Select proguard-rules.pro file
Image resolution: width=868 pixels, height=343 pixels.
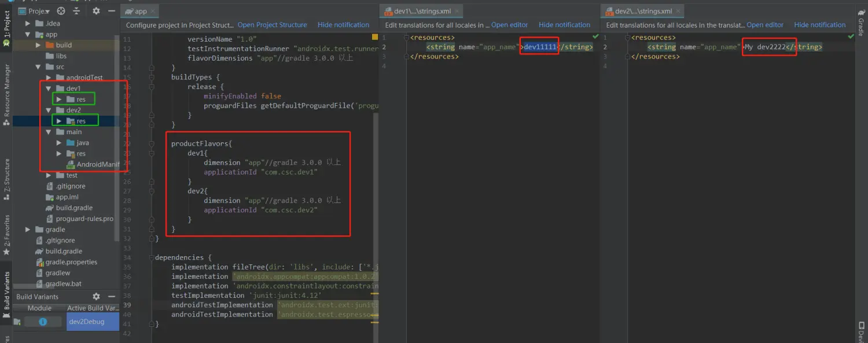point(79,219)
